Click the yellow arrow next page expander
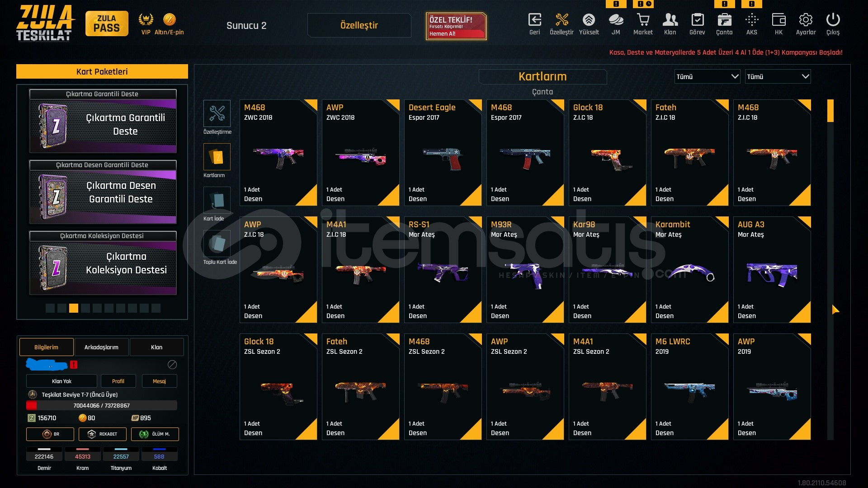Viewport: 868px width, 488px height. click(x=835, y=310)
